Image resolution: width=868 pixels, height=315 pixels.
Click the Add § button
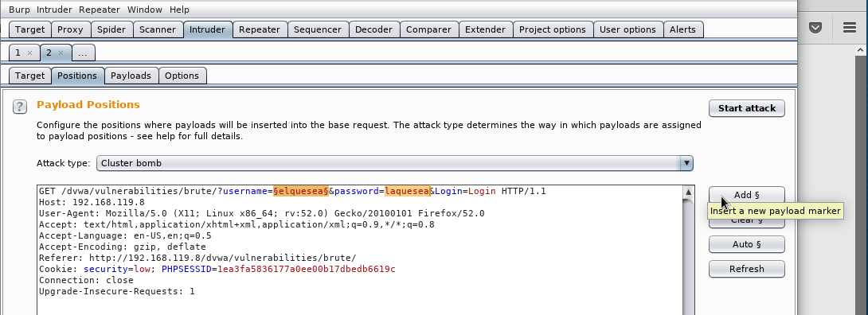pos(747,195)
